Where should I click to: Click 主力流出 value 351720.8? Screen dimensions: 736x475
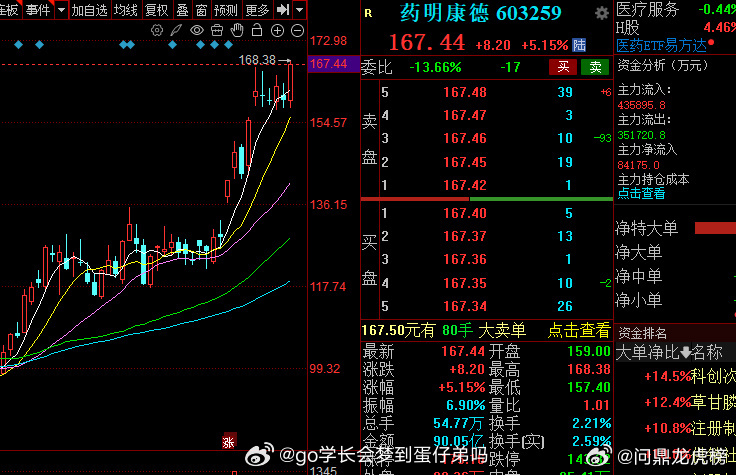(641, 135)
